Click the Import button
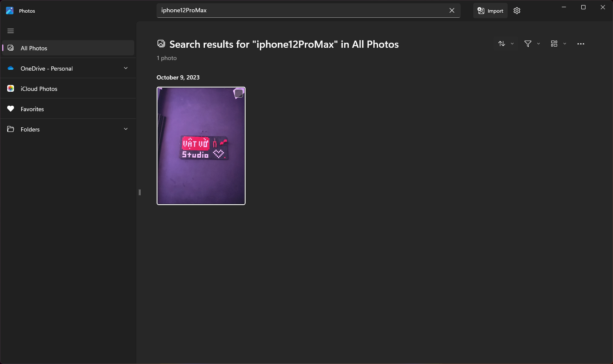Screen dimensions: 613x364 coord(490,11)
